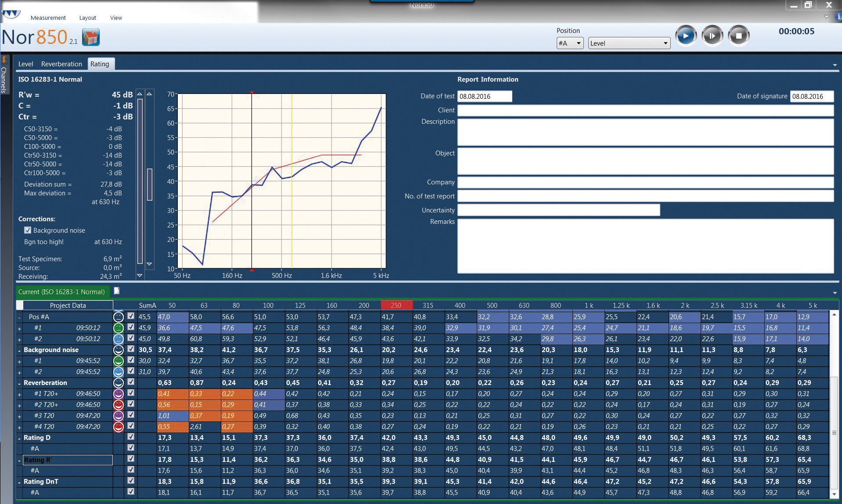842x504 pixels.
Task: Click the green smiley for Pos #A #1
Action: point(118,328)
